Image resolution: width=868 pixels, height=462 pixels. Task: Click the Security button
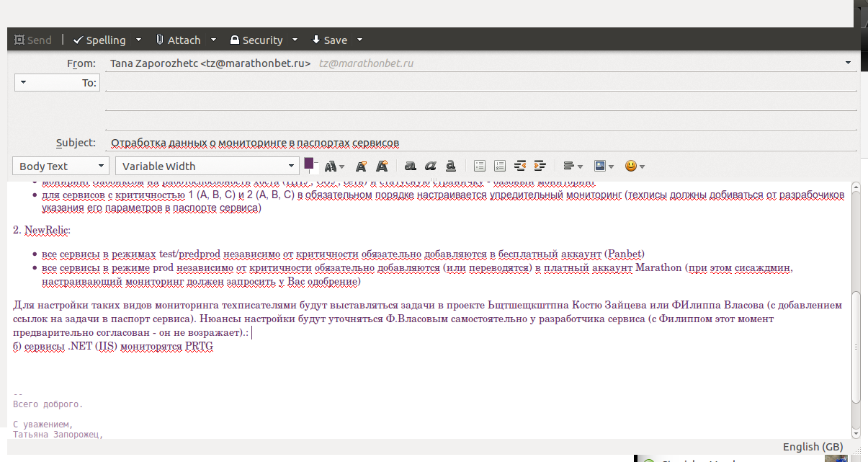(256, 40)
